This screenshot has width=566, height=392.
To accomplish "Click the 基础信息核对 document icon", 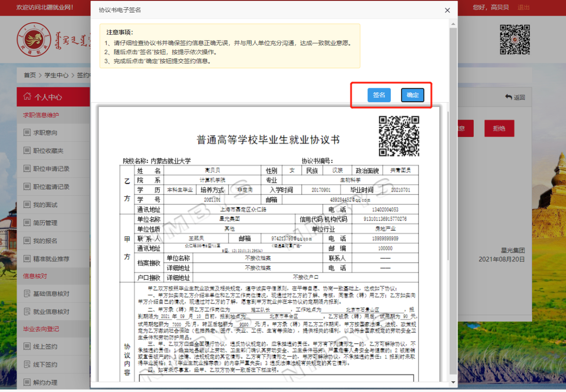I will (x=27, y=294).
